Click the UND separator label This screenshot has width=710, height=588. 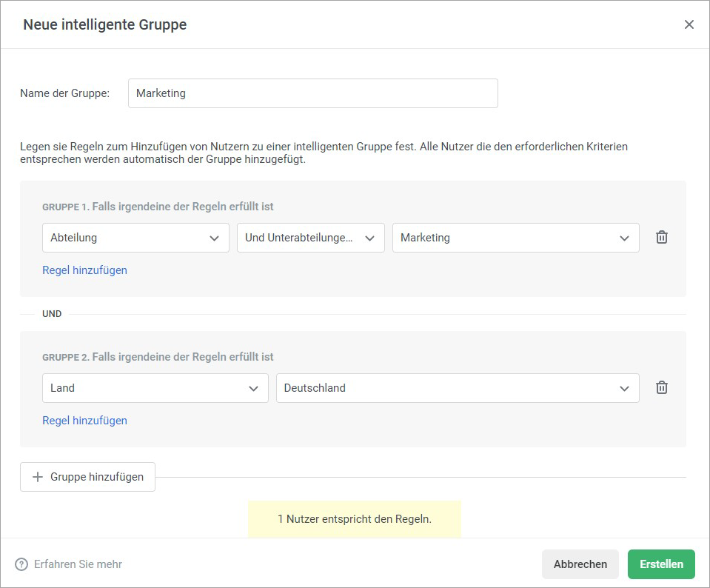click(x=52, y=314)
